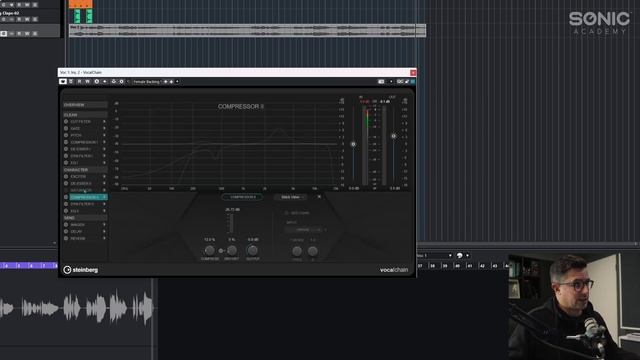This screenshot has height=360, width=640.
Task: Toggle Cut Filter module power
Action: point(66,122)
